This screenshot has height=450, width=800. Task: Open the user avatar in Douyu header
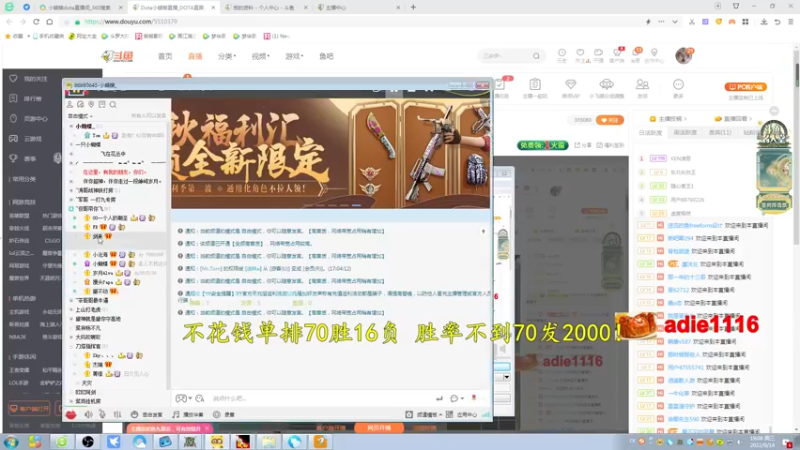tap(684, 56)
